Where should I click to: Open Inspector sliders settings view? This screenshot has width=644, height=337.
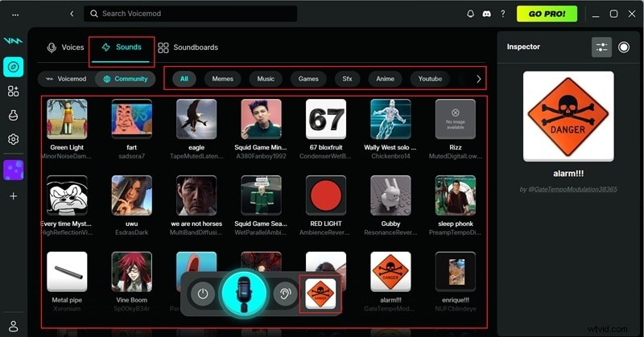point(601,47)
